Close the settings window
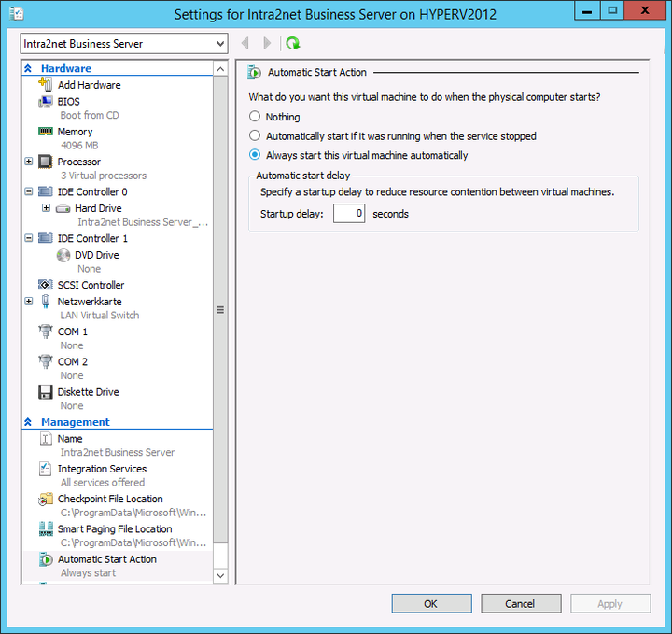The height and width of the screenshot is (634, 672). pos(645,10)
